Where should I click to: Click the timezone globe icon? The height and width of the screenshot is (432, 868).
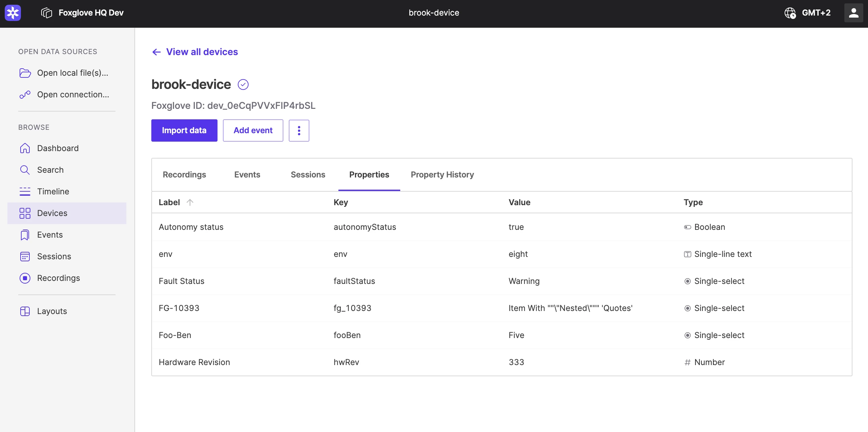coord(790,13)
